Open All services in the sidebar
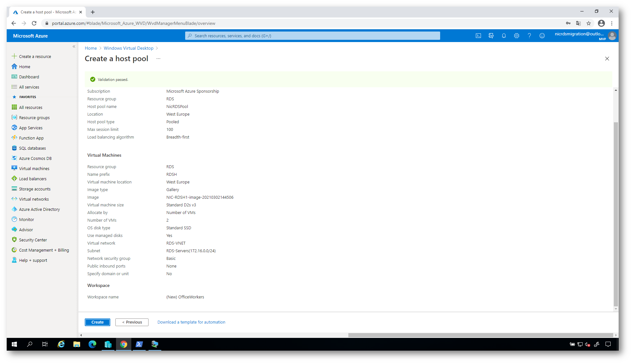 pos(29,87)
